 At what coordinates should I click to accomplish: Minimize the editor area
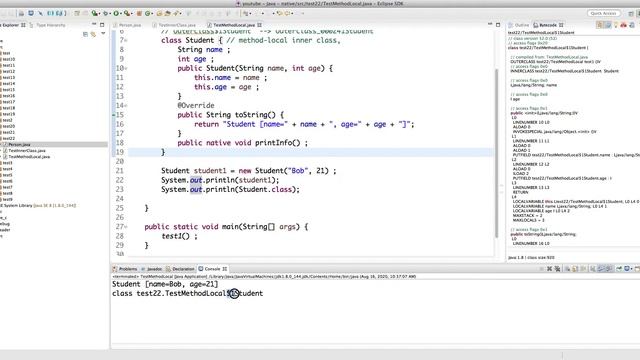tap(490, 25)
